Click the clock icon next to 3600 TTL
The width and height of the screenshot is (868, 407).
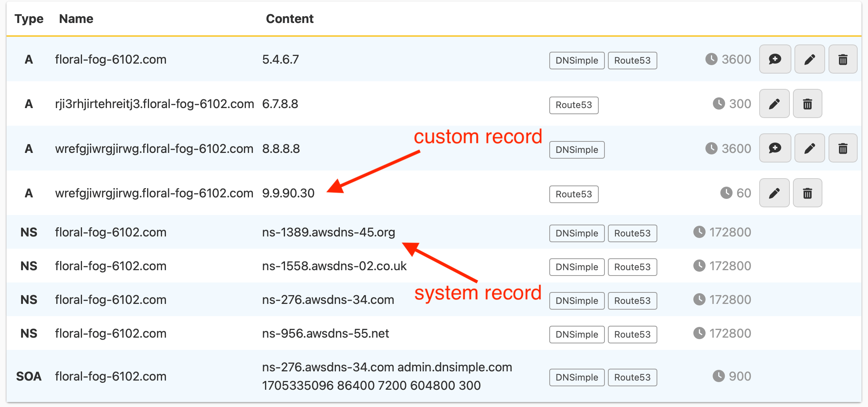[x=711, y=59]
